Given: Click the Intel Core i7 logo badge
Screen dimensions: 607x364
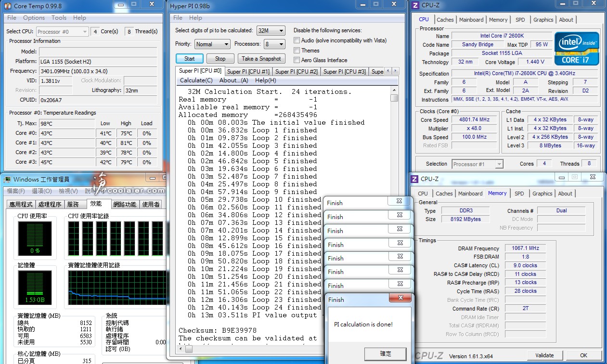Looking at the screenshot, I should (577, 49).
